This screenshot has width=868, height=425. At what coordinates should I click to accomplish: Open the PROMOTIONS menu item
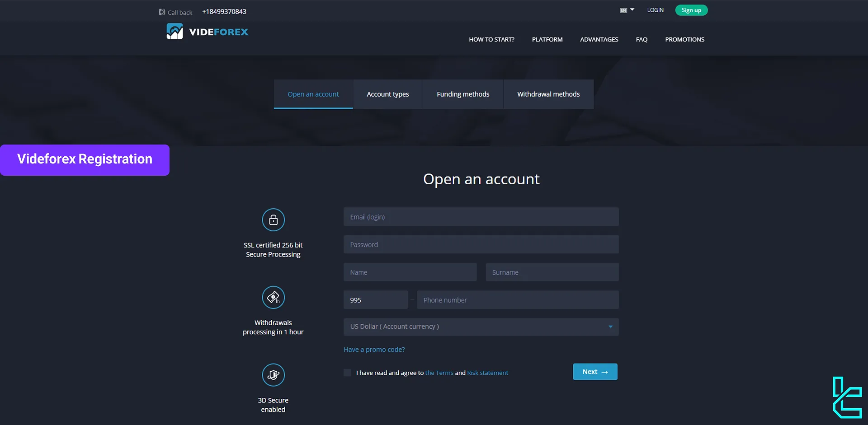pos(684,39)
